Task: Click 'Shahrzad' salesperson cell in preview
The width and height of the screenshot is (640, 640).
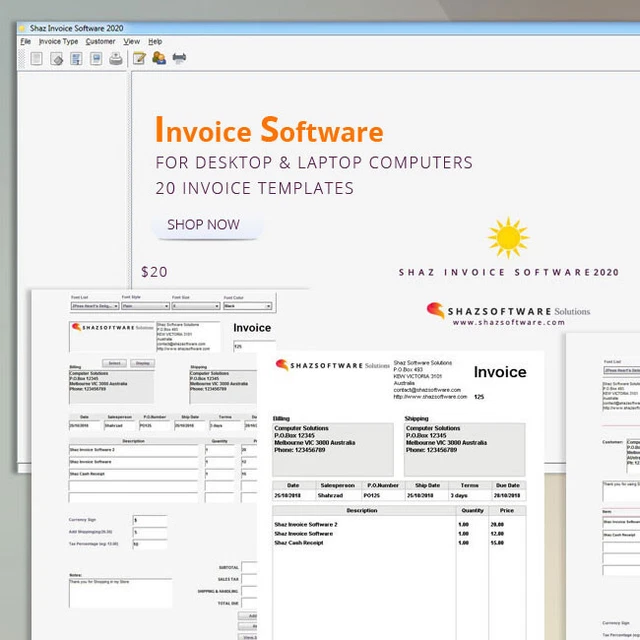Action: (x=330, y=495)
